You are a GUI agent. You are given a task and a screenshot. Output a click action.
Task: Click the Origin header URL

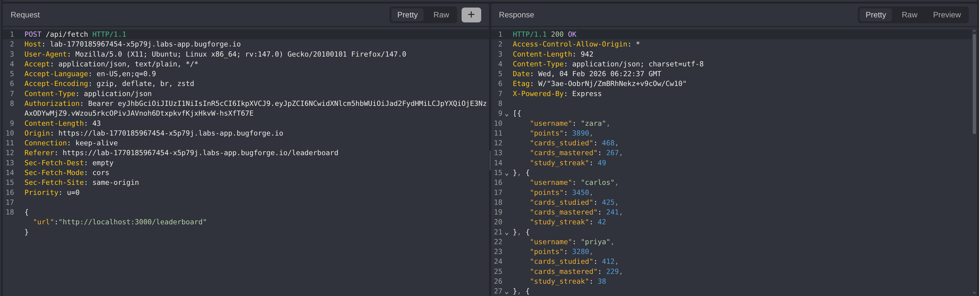170,133
